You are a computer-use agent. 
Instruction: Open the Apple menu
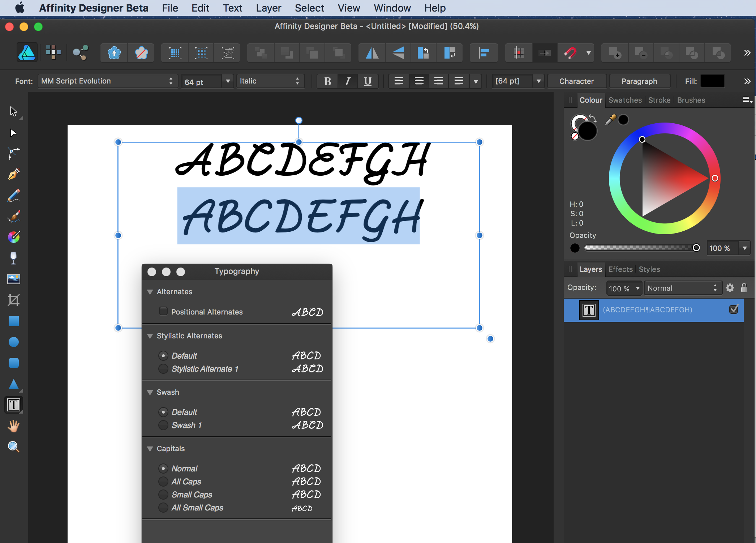pos(20,8)
